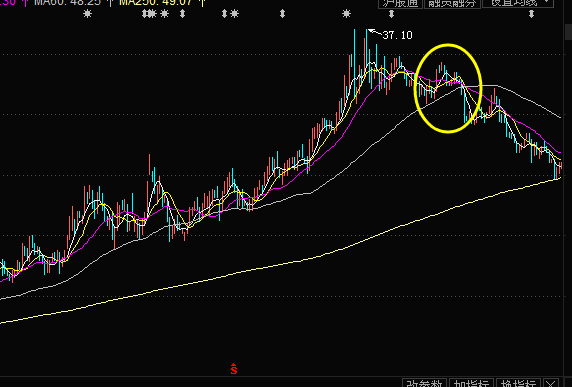Click the MA250 value label
The width and height of the screenshot is (572, 387).
click(x=156, y=3)
